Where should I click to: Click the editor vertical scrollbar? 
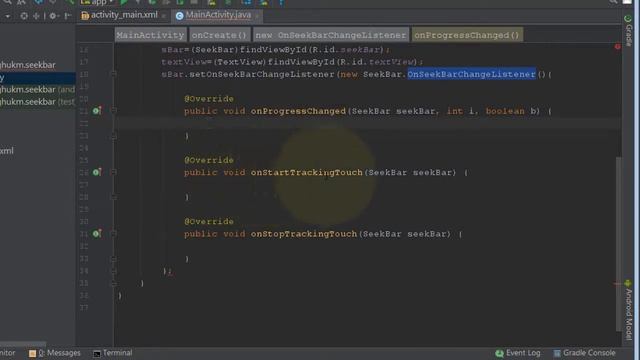[619, 244]
